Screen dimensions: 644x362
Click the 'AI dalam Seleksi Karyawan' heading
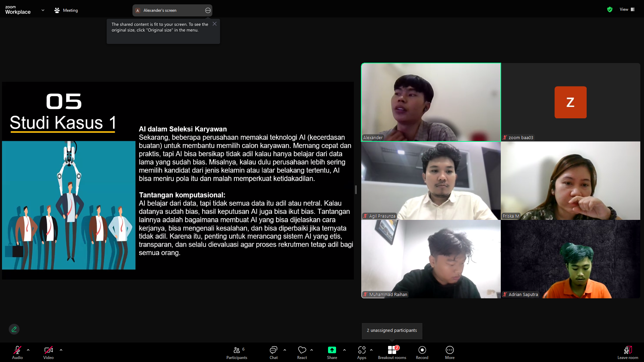183,129
